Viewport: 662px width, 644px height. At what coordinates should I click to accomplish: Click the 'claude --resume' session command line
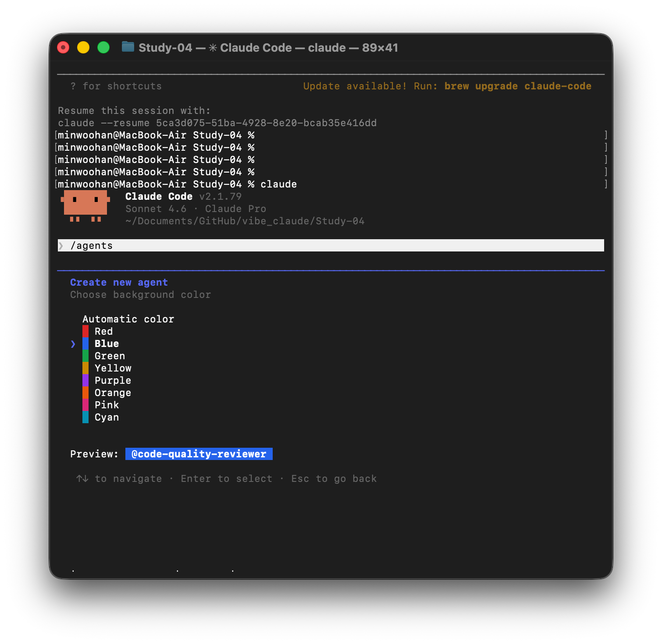[x=217, y=123]
